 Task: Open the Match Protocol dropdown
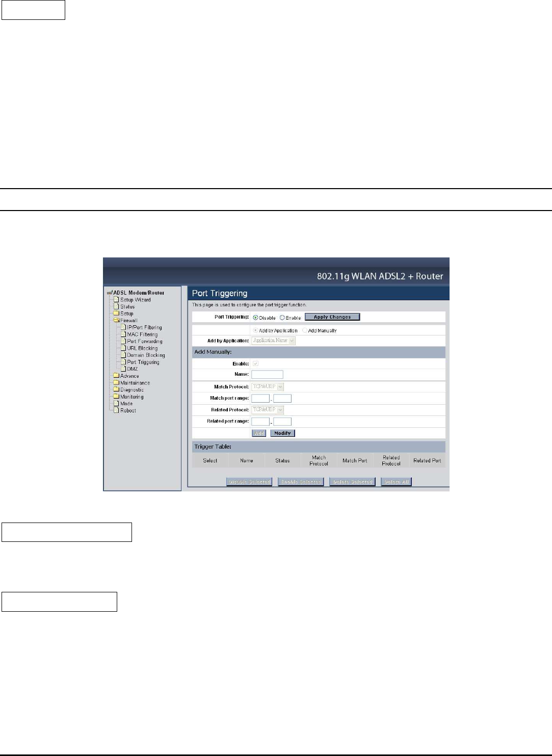pyautogui.click(x=268, y=387)
